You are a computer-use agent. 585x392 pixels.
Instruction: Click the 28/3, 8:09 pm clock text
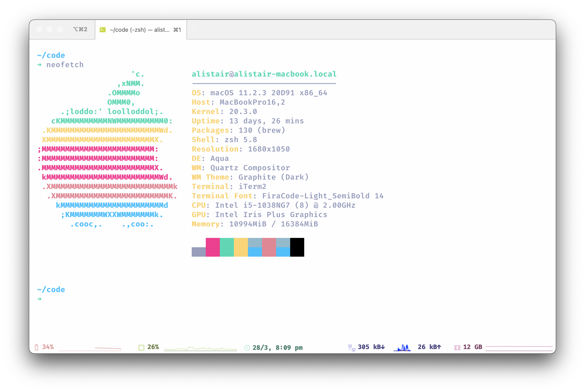pos(277,348)
